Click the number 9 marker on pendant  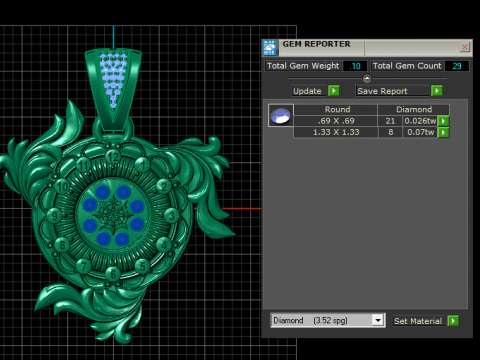tap(55, 215)
